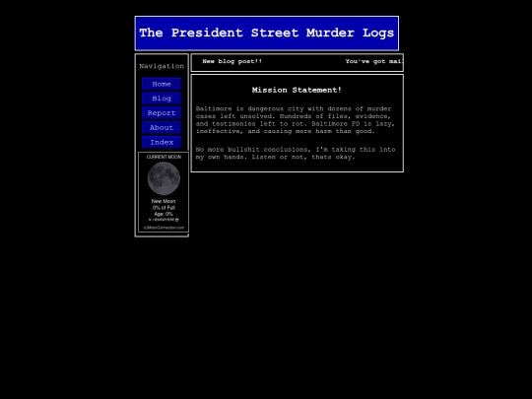Viewport: 532px width, 399px height.
Task: Click the 'Navigation' sidebar heading
Action: point(162,66)
